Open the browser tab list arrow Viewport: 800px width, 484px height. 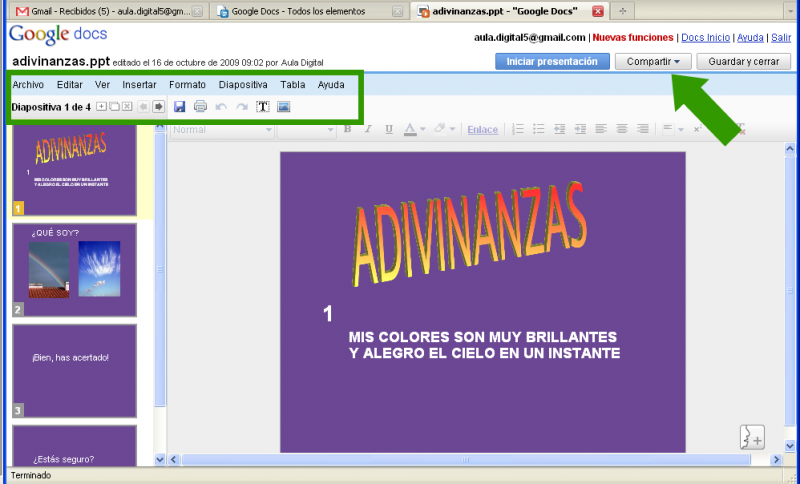pyautogui.click(x=791, y=10)
